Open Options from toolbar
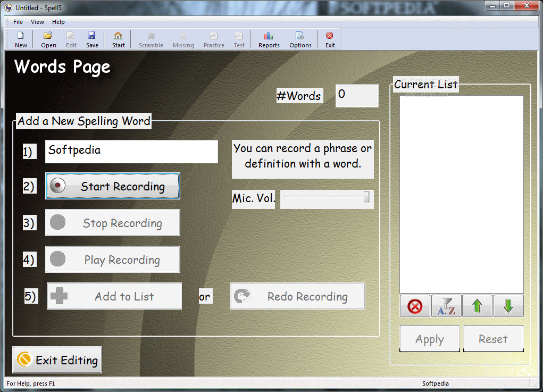Viewport: 543px width, 392px height. [300, 39]
